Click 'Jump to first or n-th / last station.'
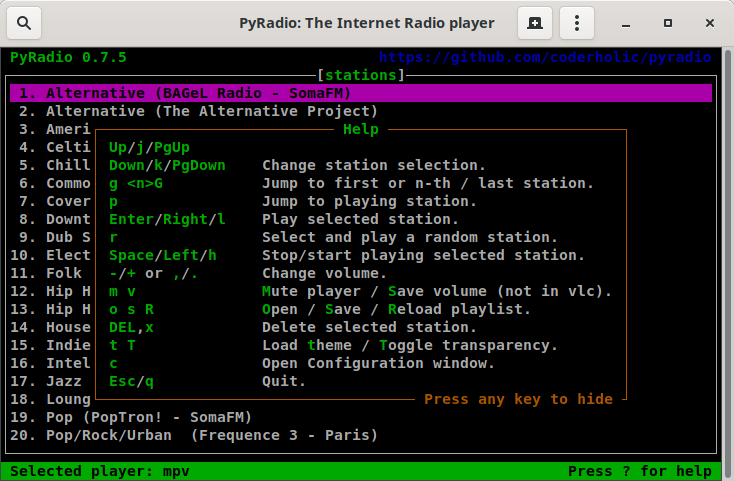 427,183
